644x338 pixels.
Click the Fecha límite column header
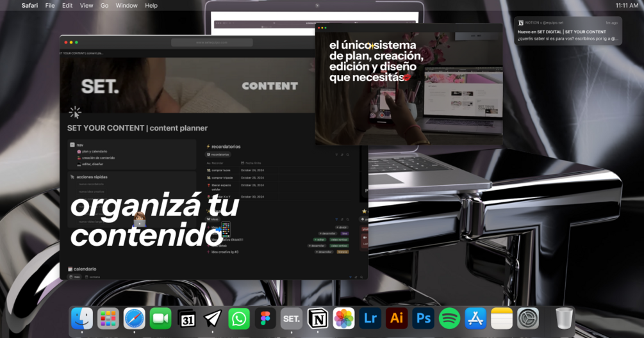[251, 163]
